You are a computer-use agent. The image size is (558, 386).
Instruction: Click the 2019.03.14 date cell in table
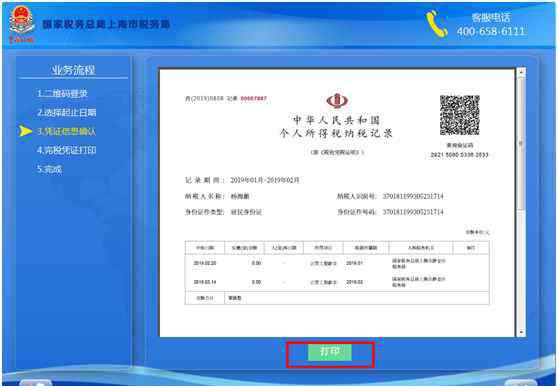tap(205, 282)
